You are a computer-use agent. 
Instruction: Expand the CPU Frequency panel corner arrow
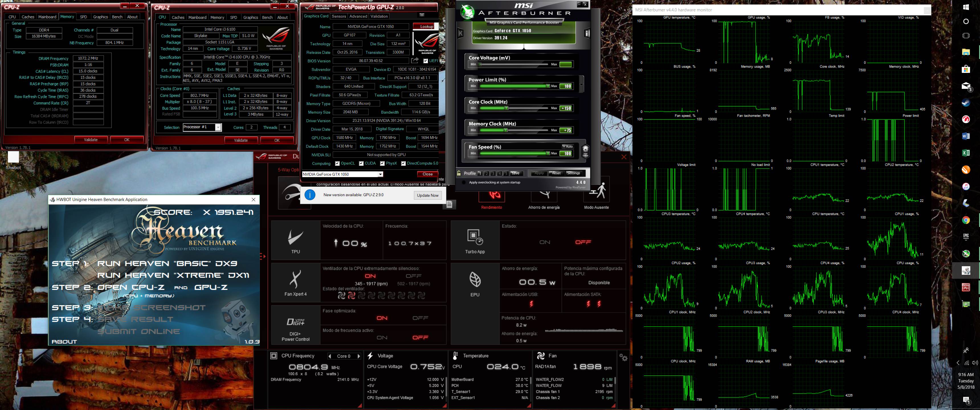pos(360,405)
